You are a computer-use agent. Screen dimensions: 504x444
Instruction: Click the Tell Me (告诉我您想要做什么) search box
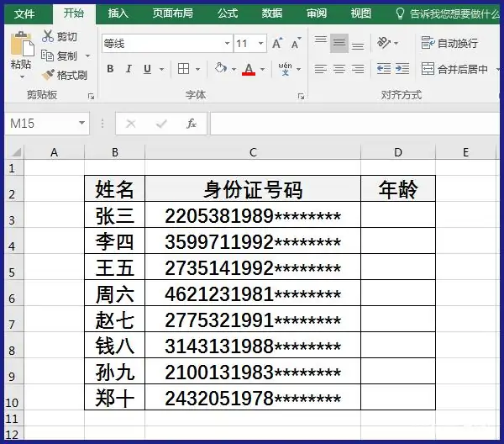pyautogui.click(x=448, y=13)
